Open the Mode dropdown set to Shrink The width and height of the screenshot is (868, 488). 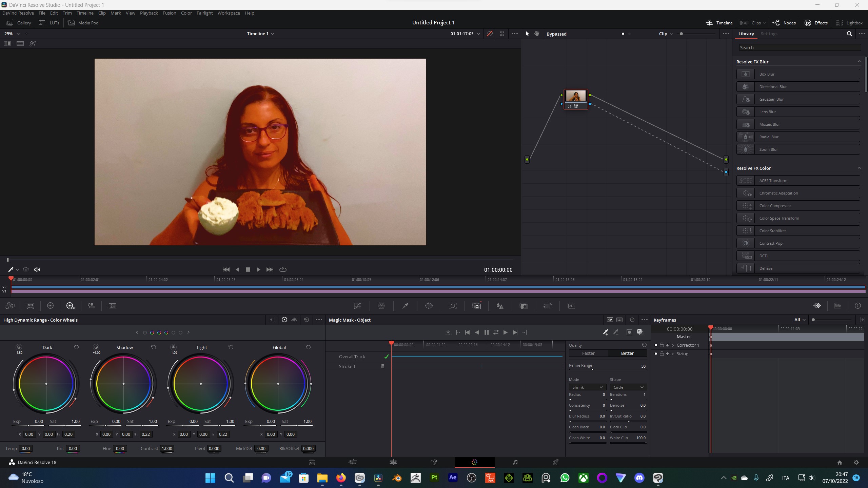pyautogui.click(x=587, y=387)
